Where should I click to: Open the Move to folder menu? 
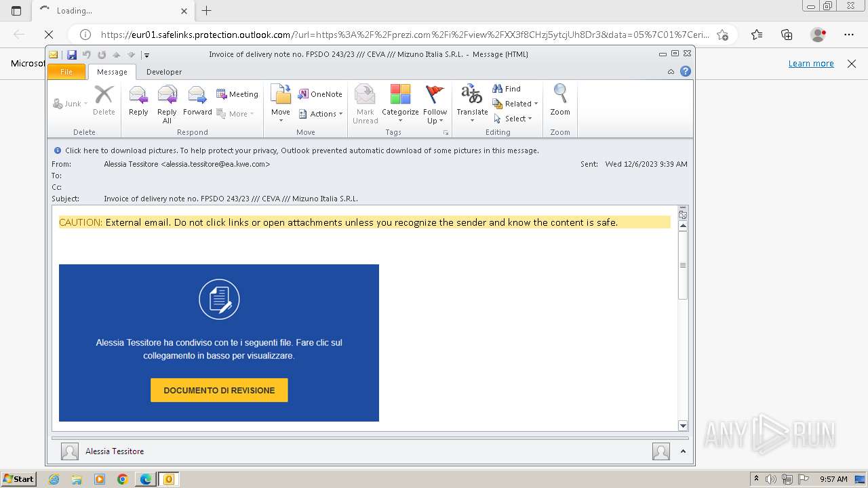281,103
